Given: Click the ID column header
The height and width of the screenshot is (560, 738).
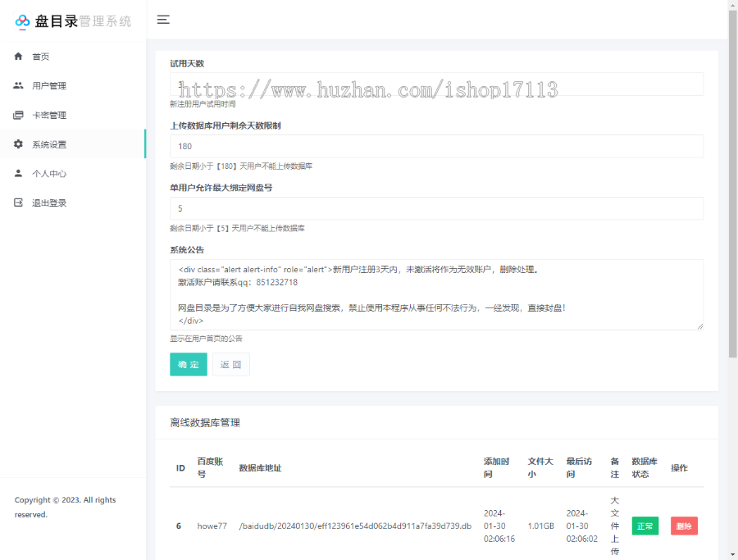Looking at the screenshot, I should coord(180,468).
